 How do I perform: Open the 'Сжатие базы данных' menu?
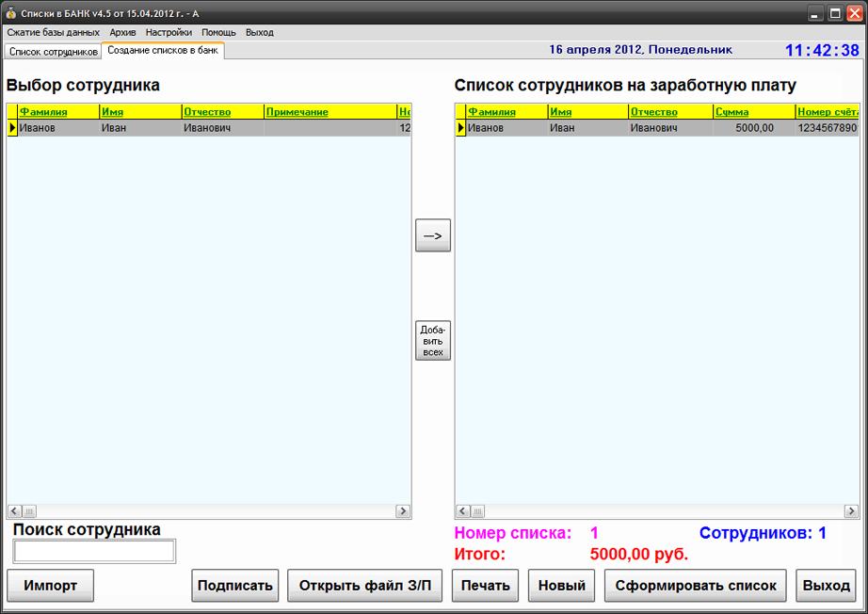pyautogui.click(x=53, y=32)
